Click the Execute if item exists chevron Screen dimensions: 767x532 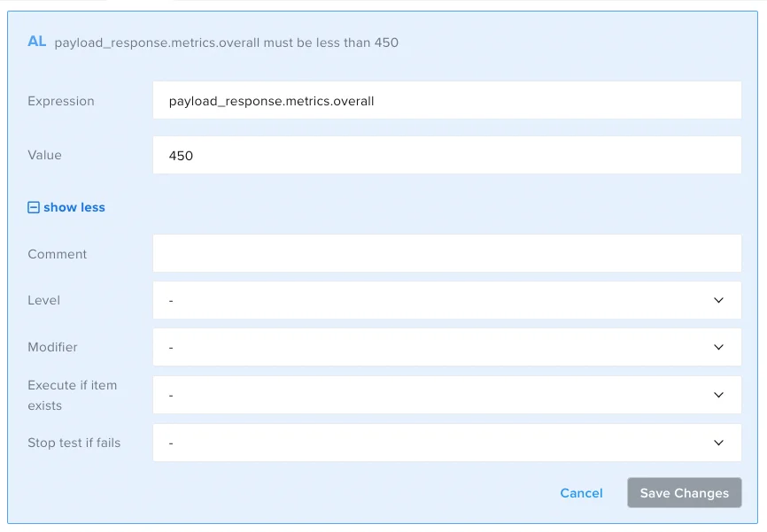point(719,395)
